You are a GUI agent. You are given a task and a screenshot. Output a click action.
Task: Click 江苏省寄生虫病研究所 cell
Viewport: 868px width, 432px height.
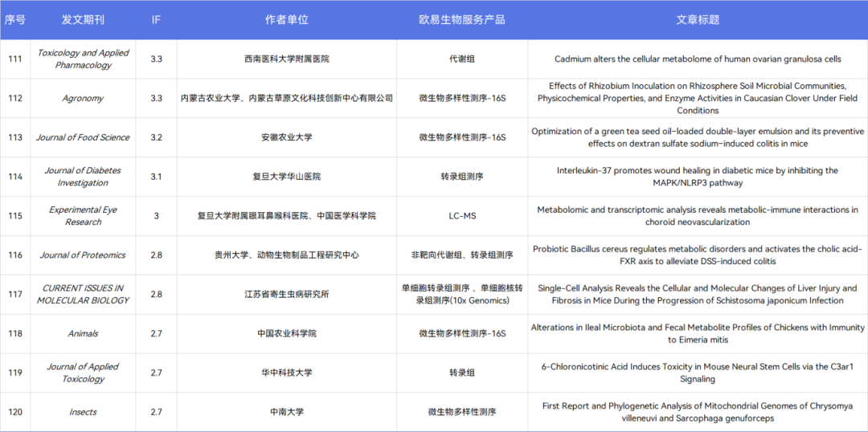click(x=287, y=295)
